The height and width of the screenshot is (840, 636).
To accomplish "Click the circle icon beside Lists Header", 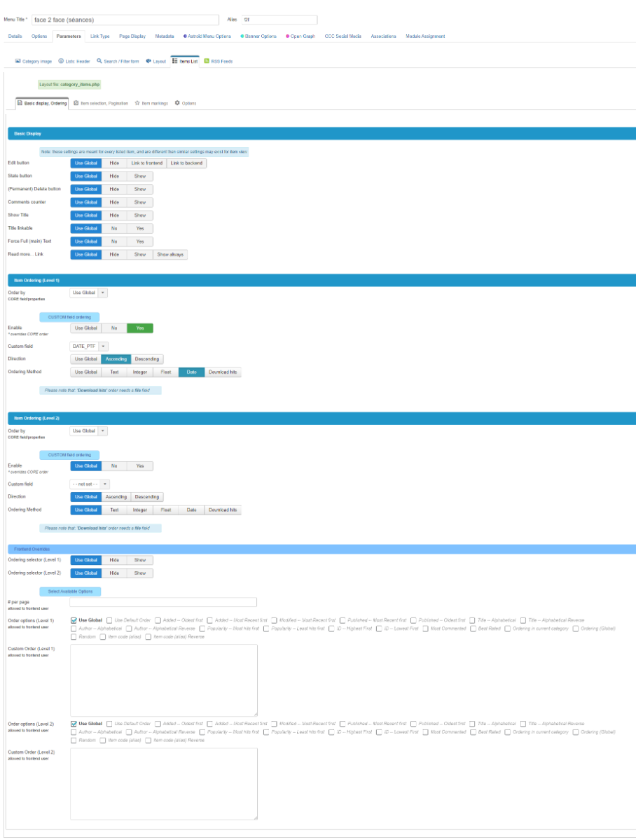I will (61, 61).
